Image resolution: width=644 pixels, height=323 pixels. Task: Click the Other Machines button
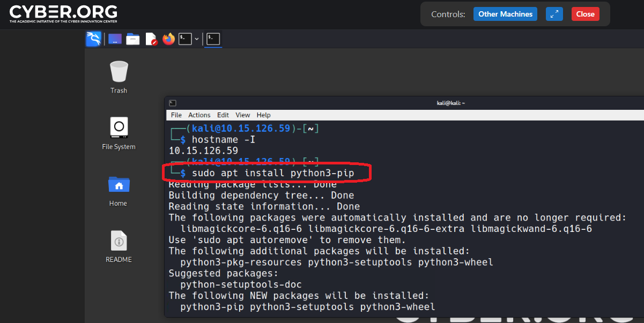coord(505,14)
